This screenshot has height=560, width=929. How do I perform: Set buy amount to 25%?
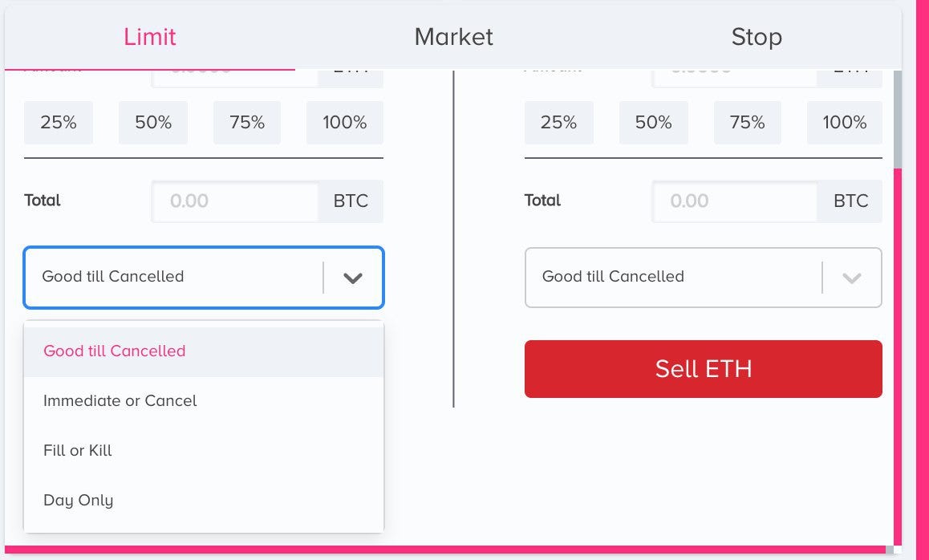59,123
